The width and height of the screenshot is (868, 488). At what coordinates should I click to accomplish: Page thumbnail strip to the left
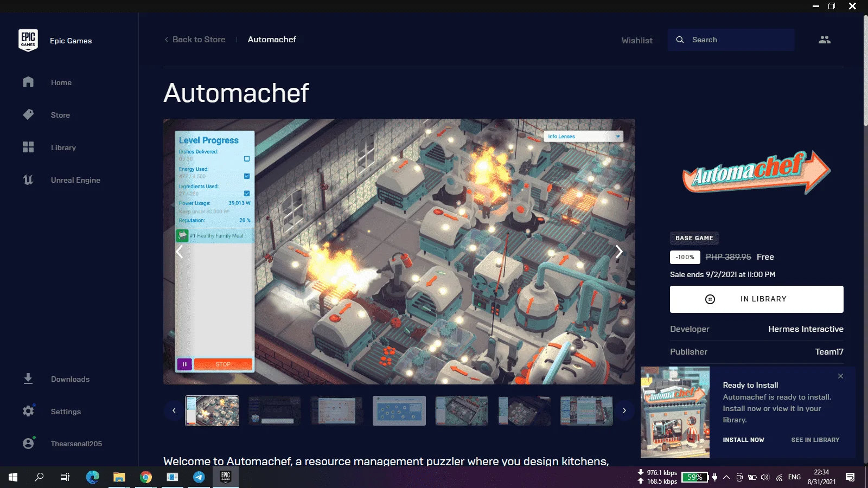pos(174,410)
